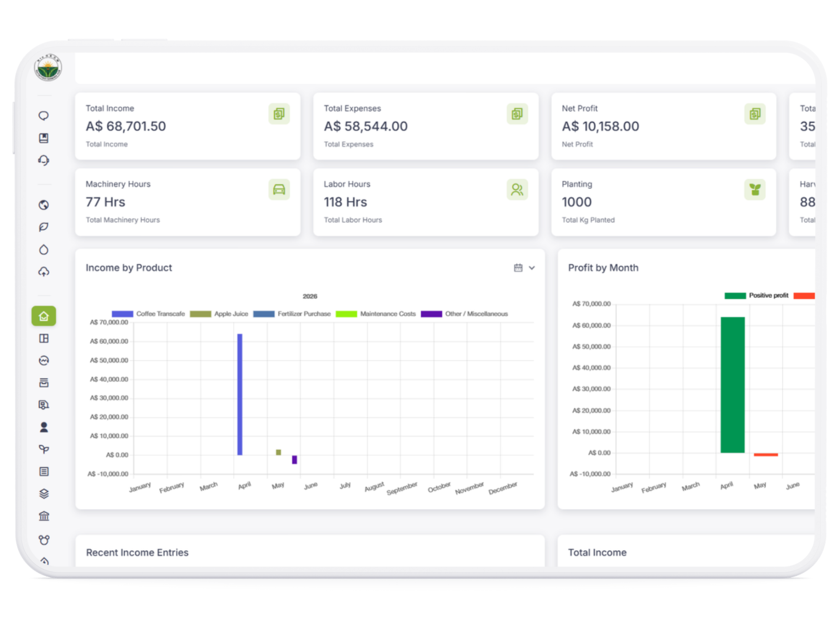Open the Total Income card

click(188, 126)
